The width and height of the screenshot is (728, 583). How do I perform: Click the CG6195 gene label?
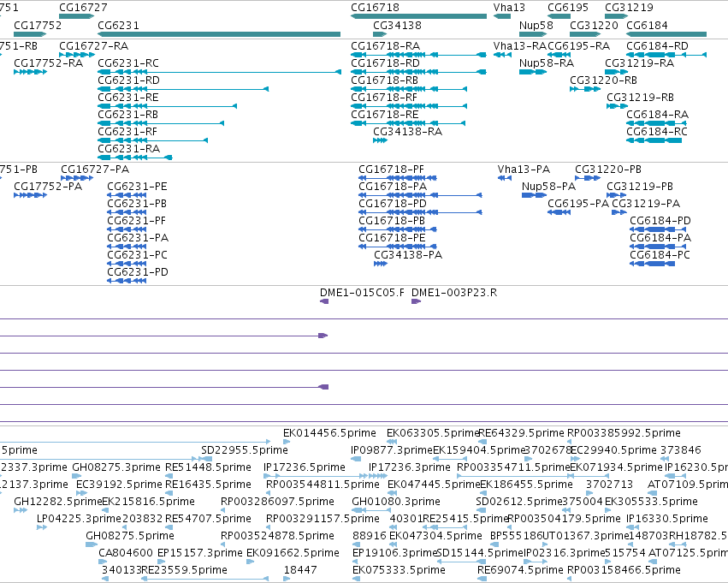[568, 8]
